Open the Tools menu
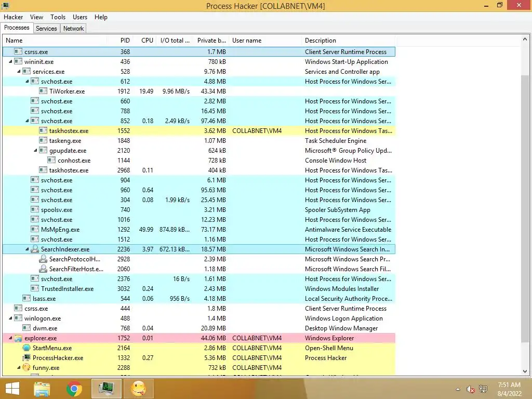Screen dimensions: 532x399 (58, 17)
